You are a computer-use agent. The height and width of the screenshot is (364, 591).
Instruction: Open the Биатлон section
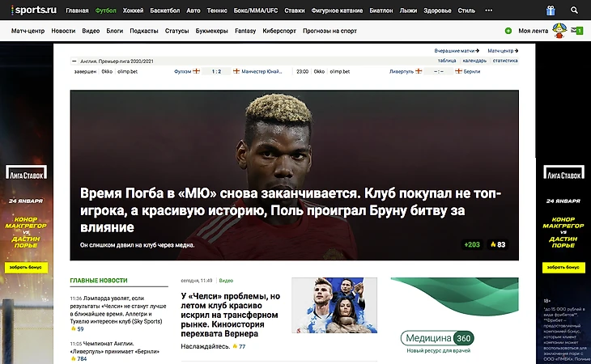click(x=381, y=11)
